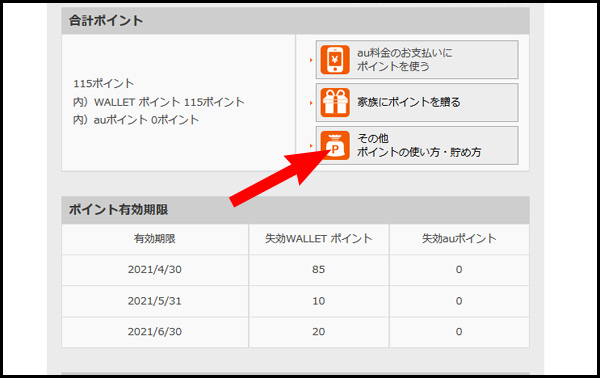
Task: Select the 85 points cell
Action: point(318,270)
